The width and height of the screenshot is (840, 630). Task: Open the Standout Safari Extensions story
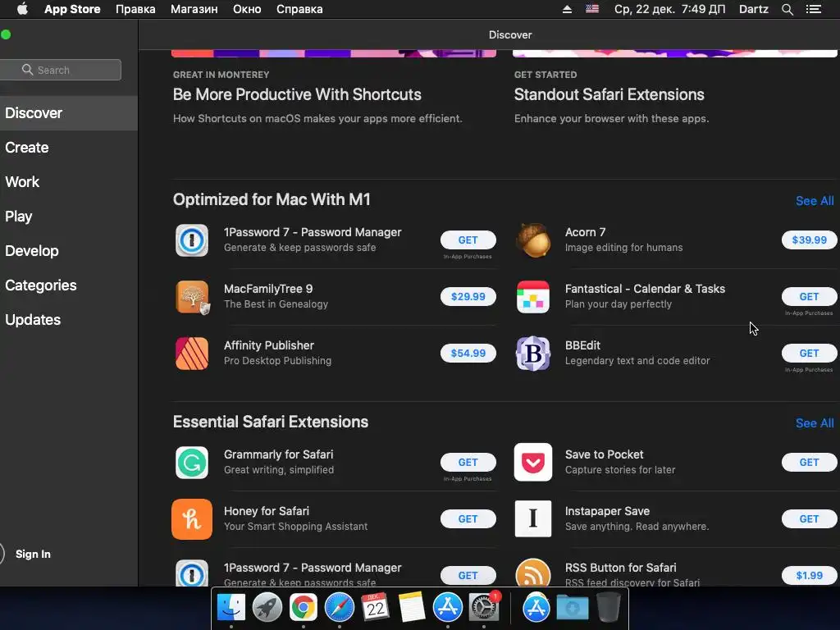tap(609, 95)
